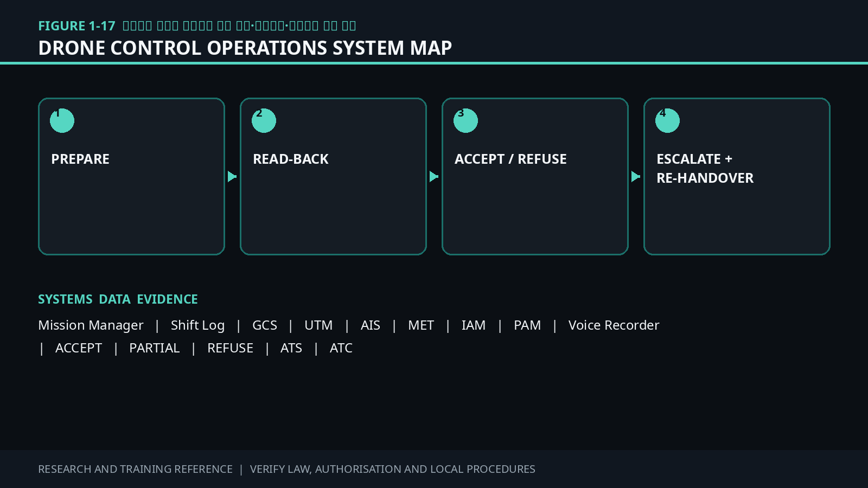Click arrow between READ-BACK and ACCEPT / REFUSE
The image size is (868, 488).
point(434,177)
